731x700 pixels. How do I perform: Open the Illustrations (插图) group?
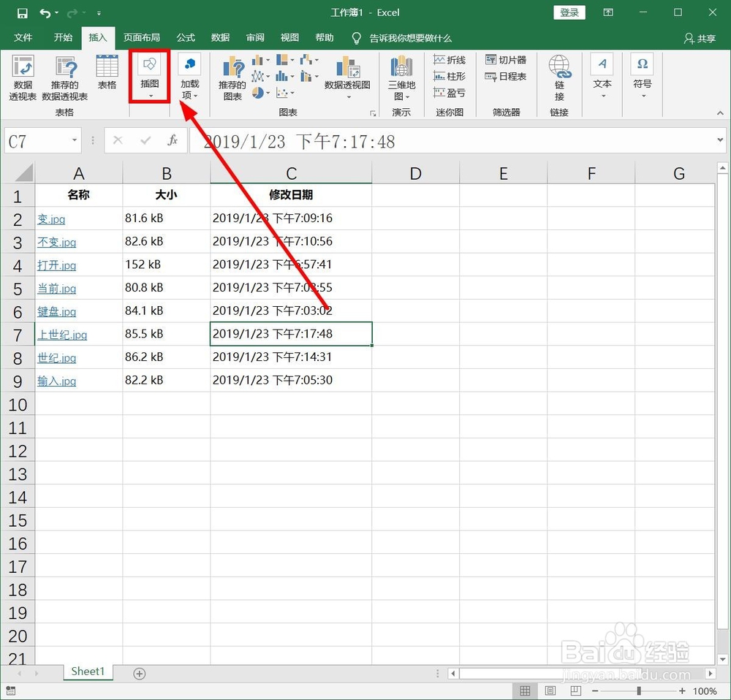(150, 77)
